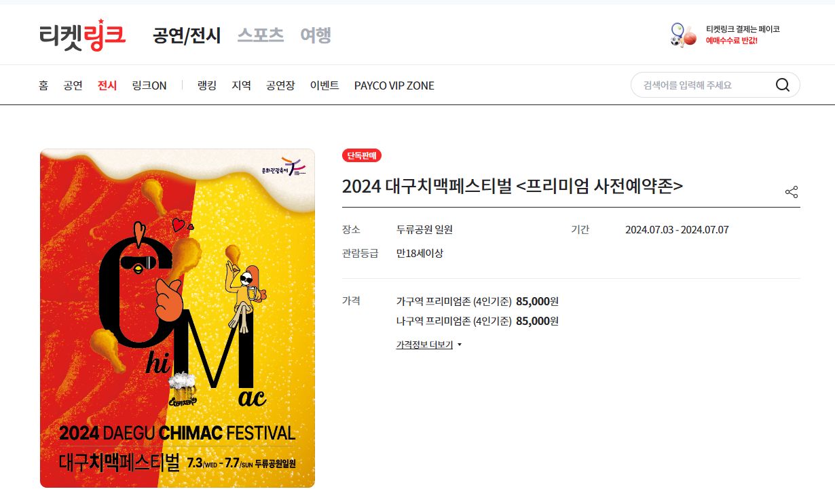835x504 pixels.
Task: Click the 관람등급 label
Action: click(x=360, y=253)
